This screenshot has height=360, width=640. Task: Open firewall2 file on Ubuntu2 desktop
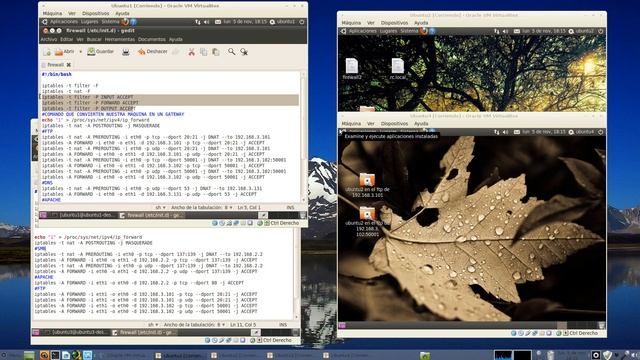(352, 69)
